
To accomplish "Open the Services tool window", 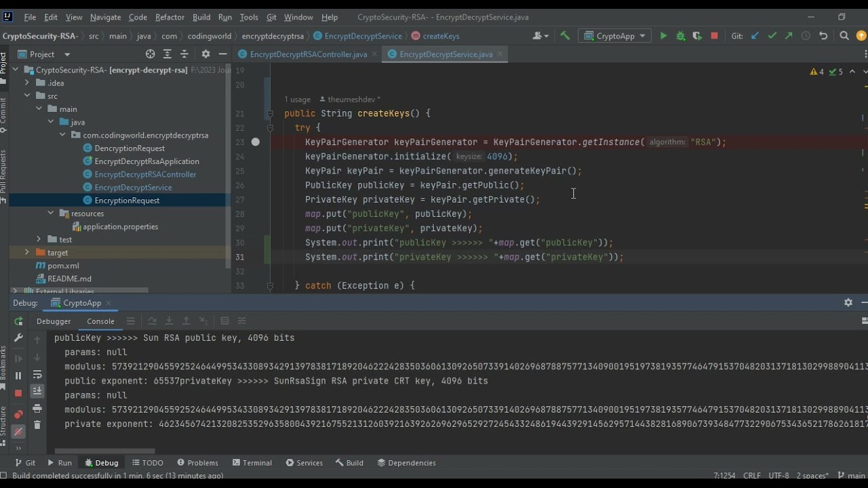I will [304, 463].
